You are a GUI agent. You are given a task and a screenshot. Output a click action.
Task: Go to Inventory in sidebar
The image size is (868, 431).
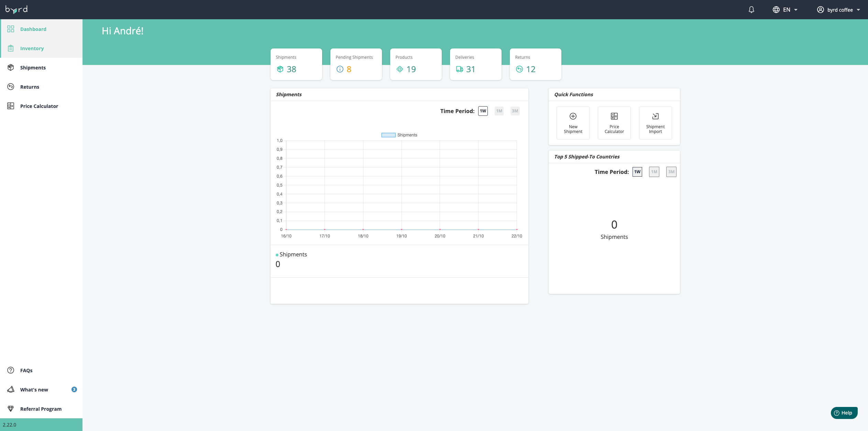coord(32,48)
